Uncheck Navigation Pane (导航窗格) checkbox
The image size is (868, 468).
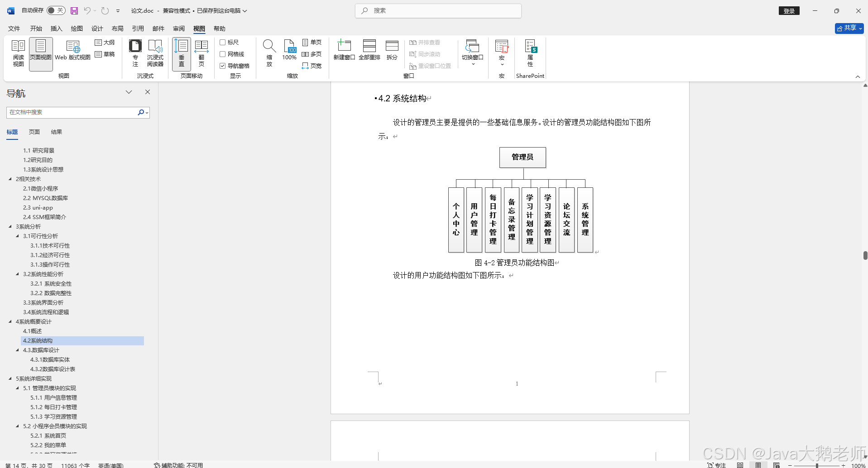[223, 66]
